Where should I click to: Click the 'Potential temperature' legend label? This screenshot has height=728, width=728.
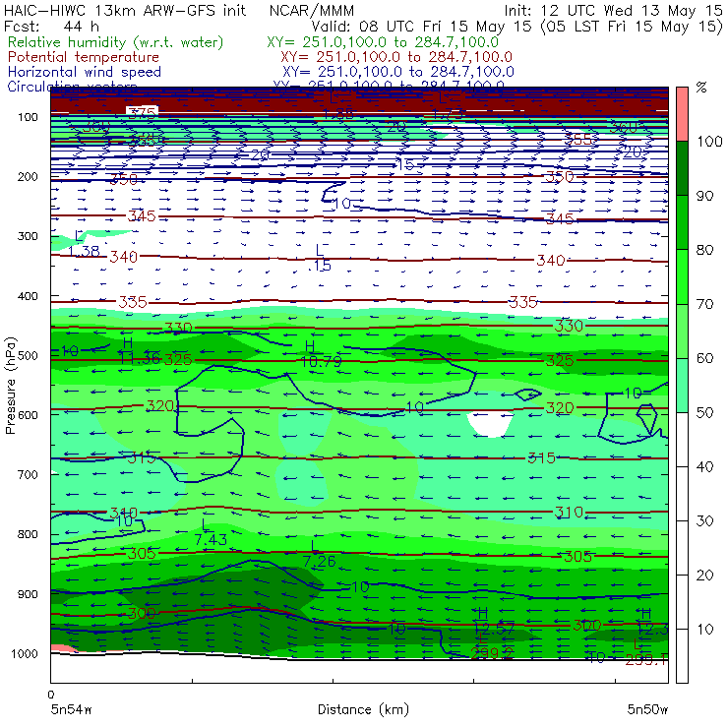pyautogui.click(x=84, y=57)
